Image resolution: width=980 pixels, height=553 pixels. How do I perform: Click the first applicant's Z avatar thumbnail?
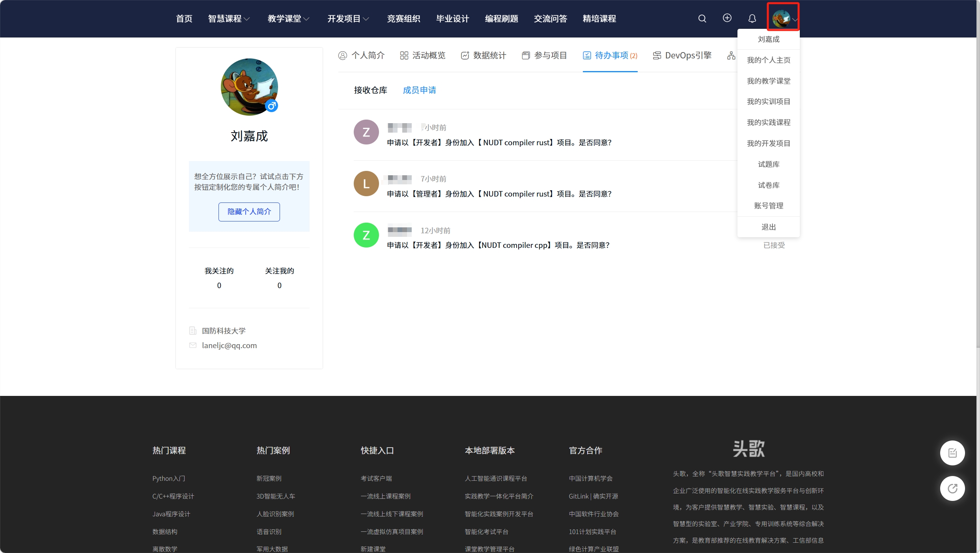[x=366, y=132]
